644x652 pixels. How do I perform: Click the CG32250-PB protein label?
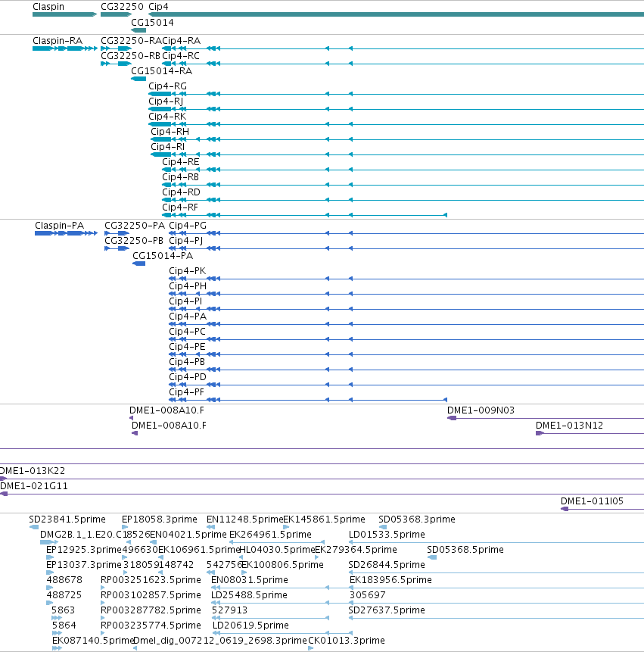pyautogui.click(x=134, y=240)
